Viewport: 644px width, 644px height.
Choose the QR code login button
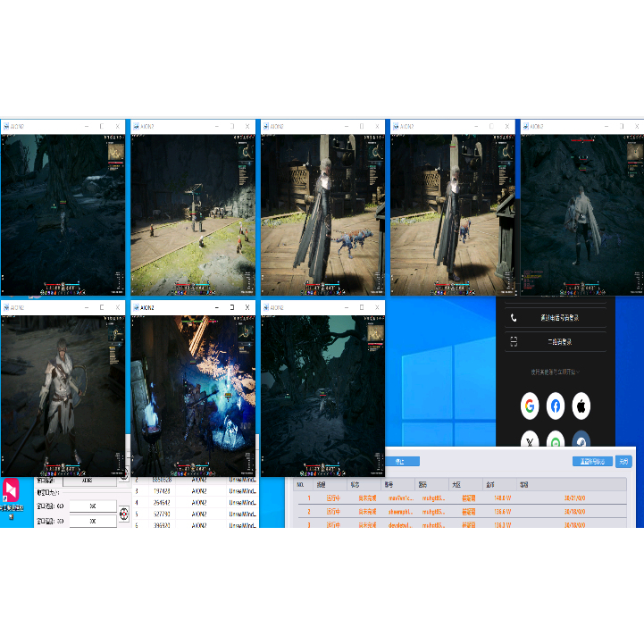point(556,342)
